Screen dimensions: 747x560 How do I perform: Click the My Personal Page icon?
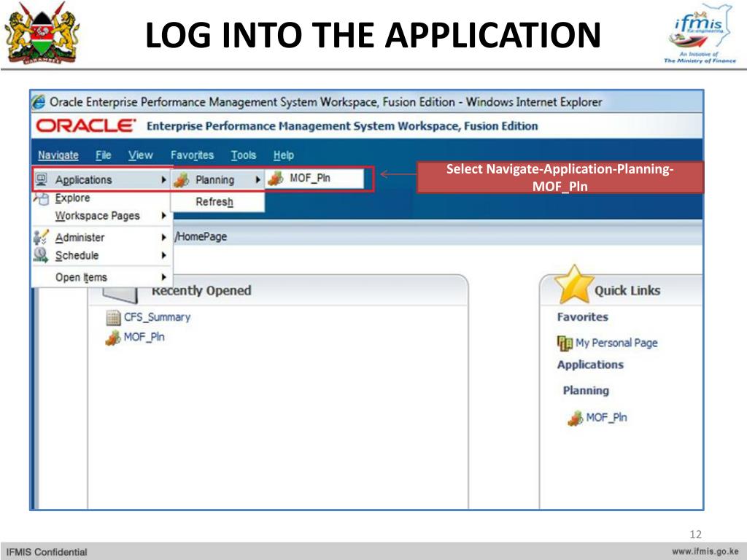[x=565, y=343]
